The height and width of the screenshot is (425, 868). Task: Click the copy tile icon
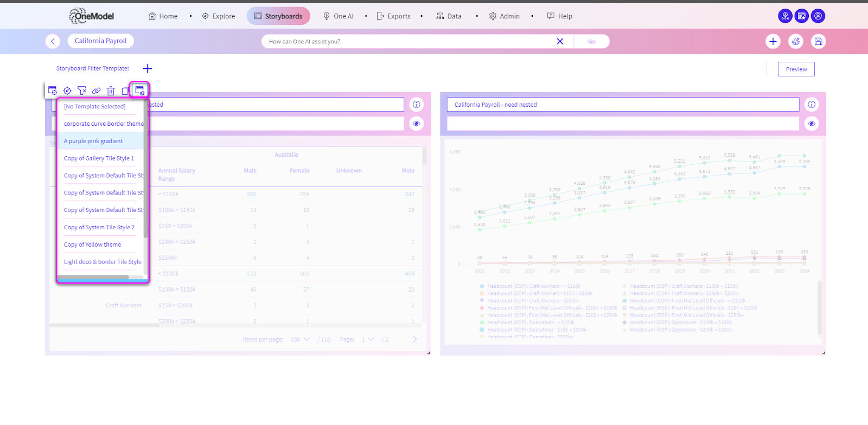pos(125,91)
